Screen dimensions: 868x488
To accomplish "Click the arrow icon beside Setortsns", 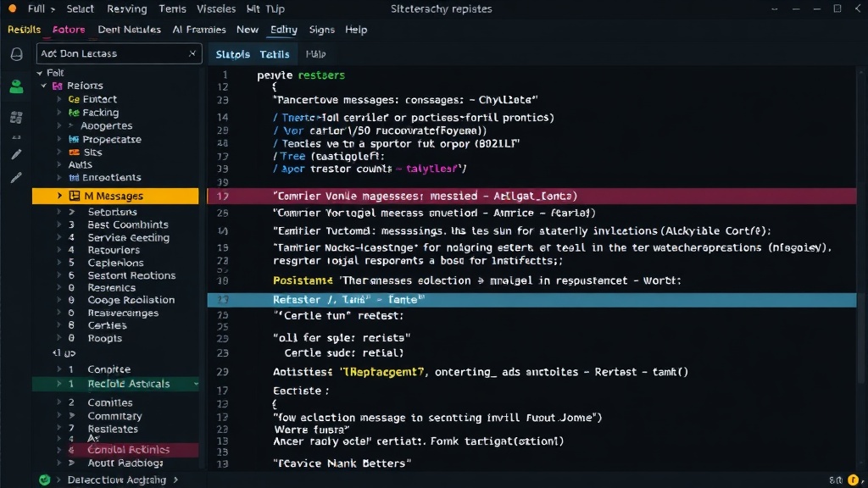I will [71, 212].
